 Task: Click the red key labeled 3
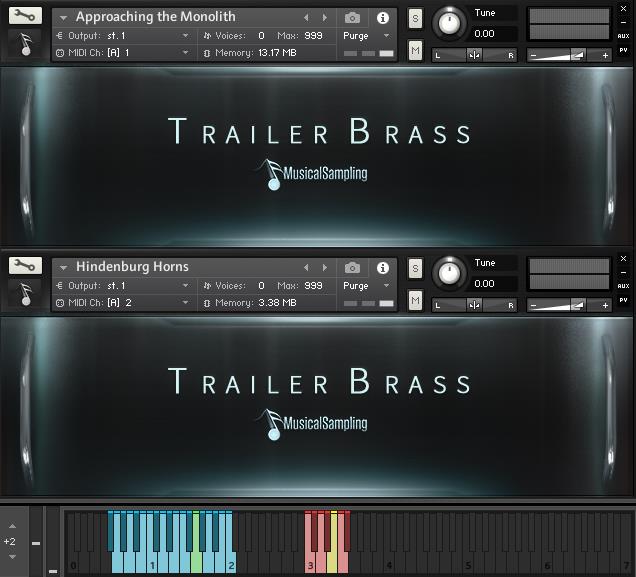[x=310, y=564]
